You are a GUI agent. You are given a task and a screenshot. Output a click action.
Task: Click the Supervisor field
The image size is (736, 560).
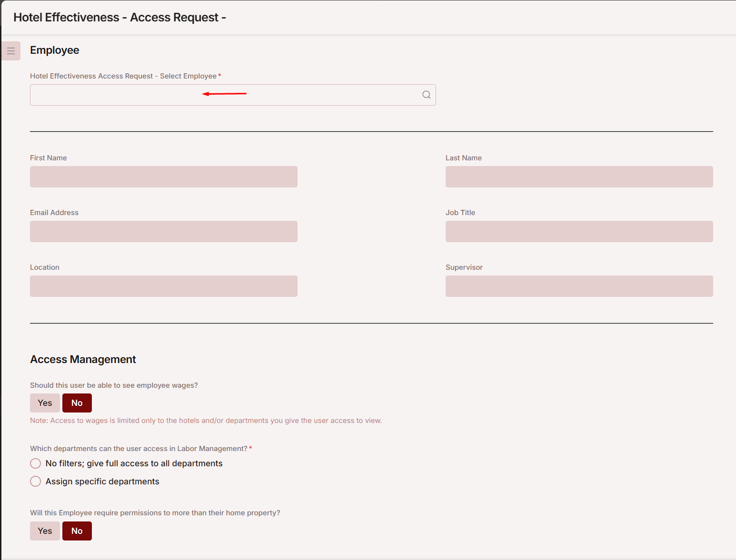click(579, 286)
